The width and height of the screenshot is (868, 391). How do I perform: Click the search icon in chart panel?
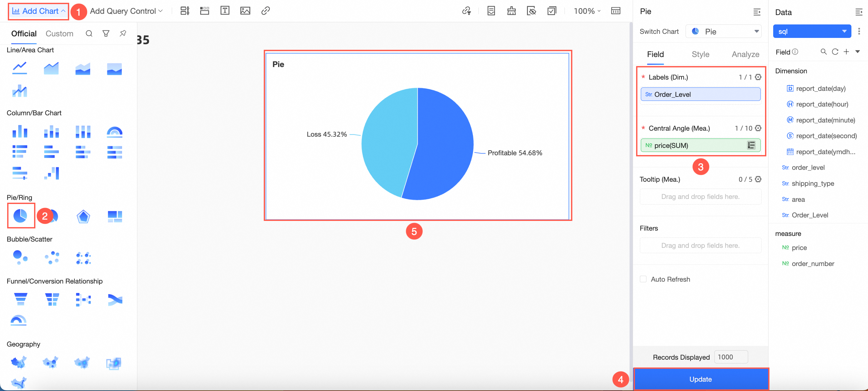[x=89, y=34]
